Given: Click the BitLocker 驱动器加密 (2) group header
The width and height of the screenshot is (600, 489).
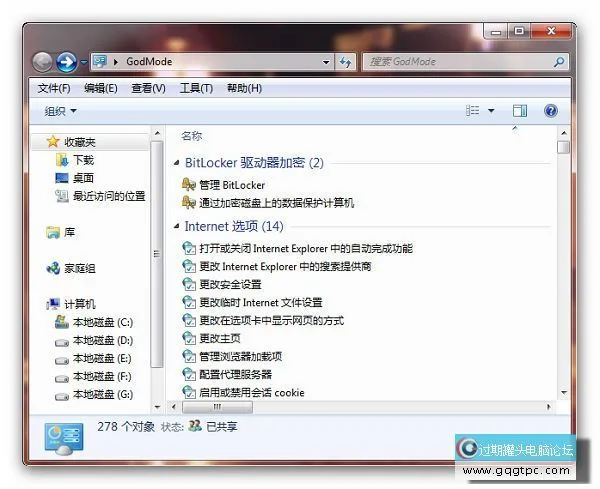Looking at the screenshot, I should pyautogui.click(x=254, y=163).
